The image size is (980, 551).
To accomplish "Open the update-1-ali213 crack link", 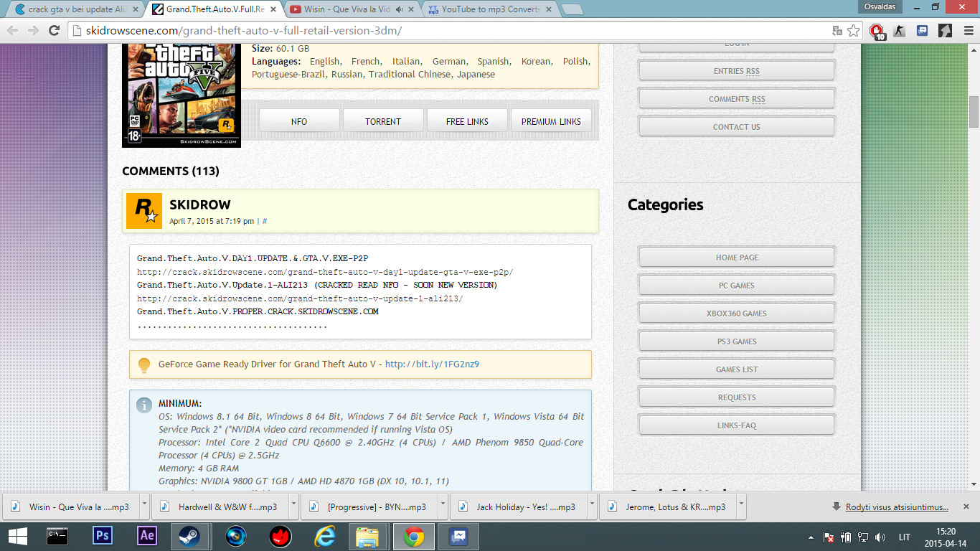I will pos(300,298).
